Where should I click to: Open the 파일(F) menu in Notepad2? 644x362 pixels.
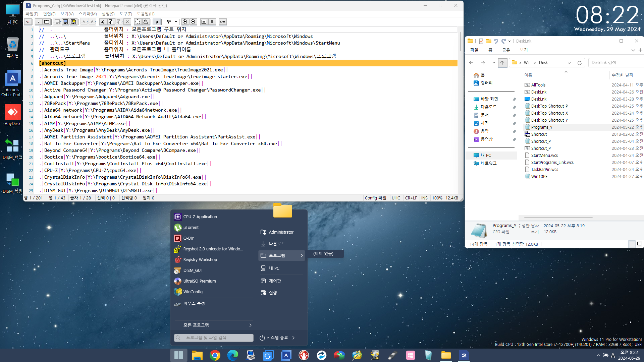coord(32,14)
